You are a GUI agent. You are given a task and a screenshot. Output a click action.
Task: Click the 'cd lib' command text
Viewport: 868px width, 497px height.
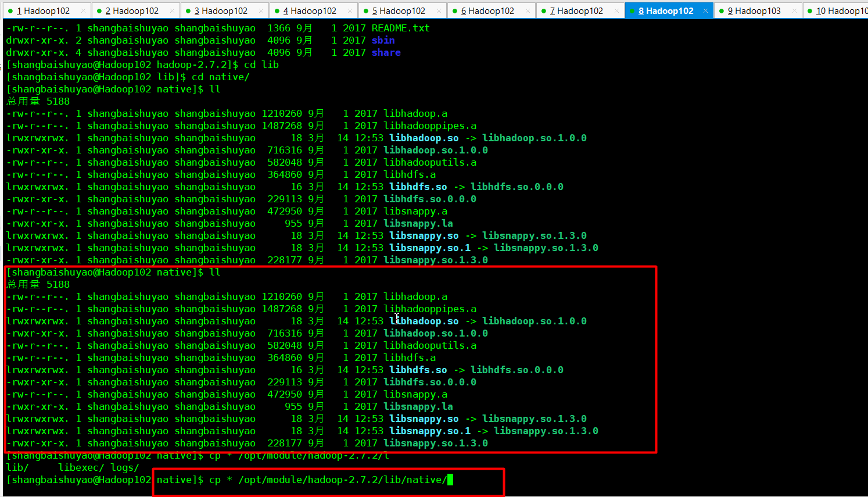point(261,65)
